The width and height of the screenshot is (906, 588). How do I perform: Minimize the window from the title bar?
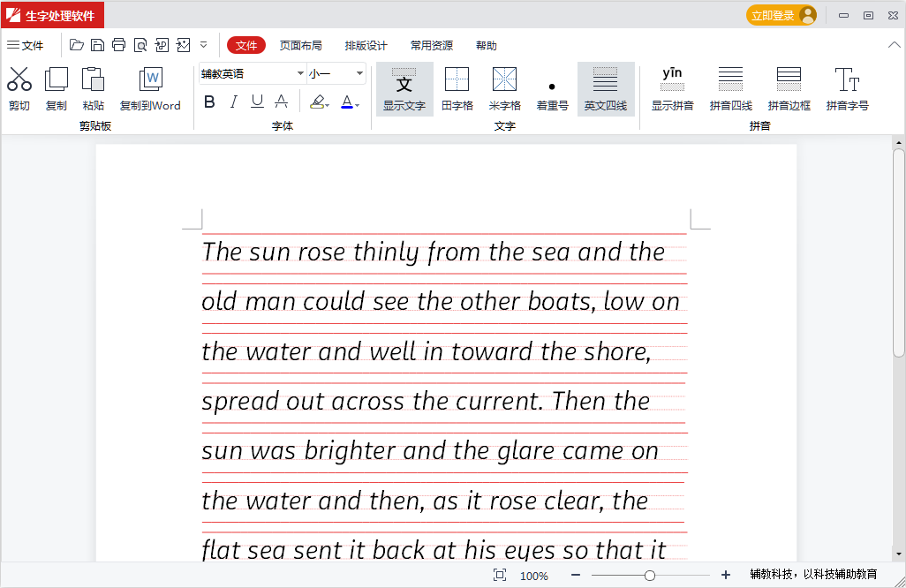(843, 16)
